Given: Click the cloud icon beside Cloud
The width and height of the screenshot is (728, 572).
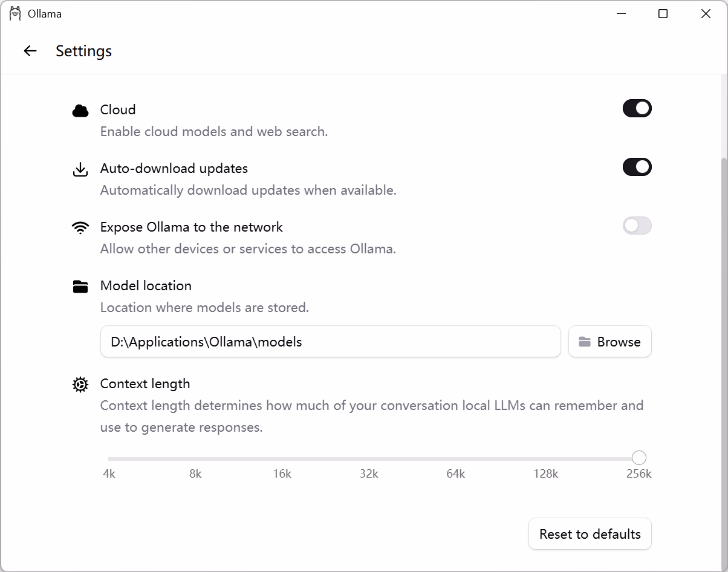Looking at the screenshot, I should pos(80,111).
